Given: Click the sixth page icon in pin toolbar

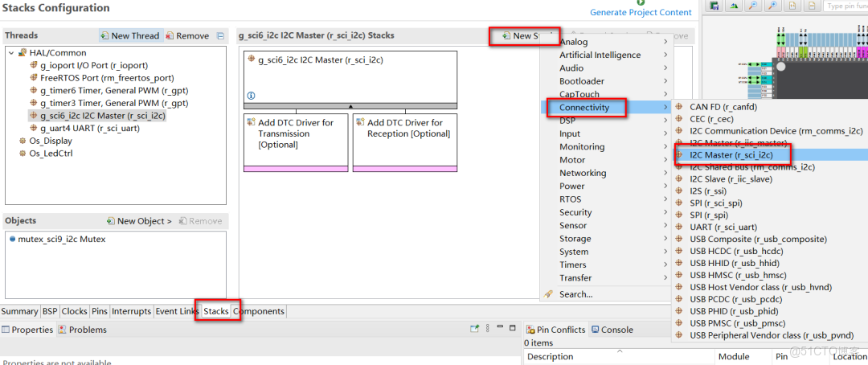Looking at the screenshot, I should click(x=810, y=6).
